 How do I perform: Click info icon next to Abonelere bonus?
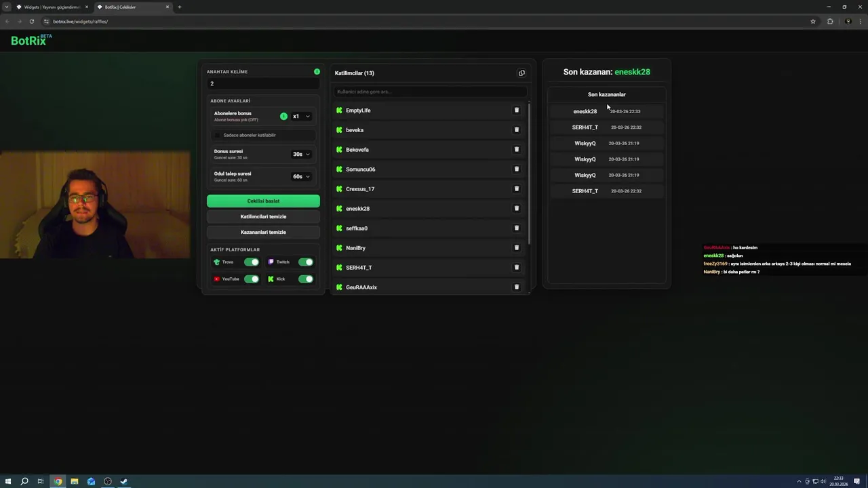point(283,116)
